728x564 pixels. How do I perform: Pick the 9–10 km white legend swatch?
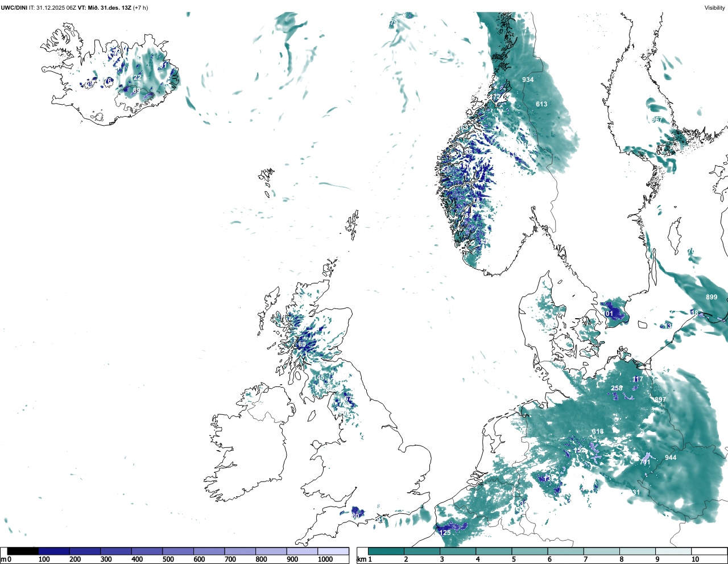(x=673, y=551)
